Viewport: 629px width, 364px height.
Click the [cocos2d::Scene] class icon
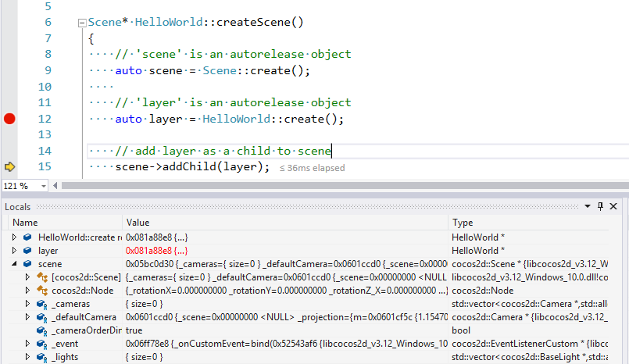41,277
